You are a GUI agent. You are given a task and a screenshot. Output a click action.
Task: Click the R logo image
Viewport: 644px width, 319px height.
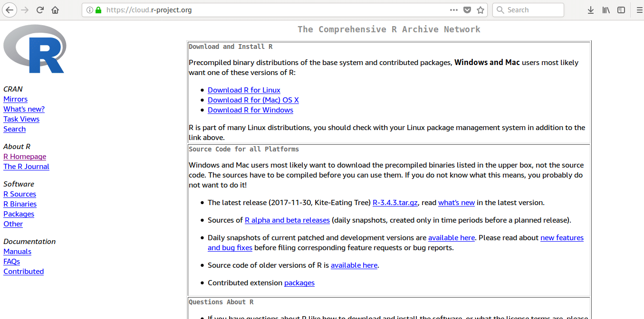point(35,49)
